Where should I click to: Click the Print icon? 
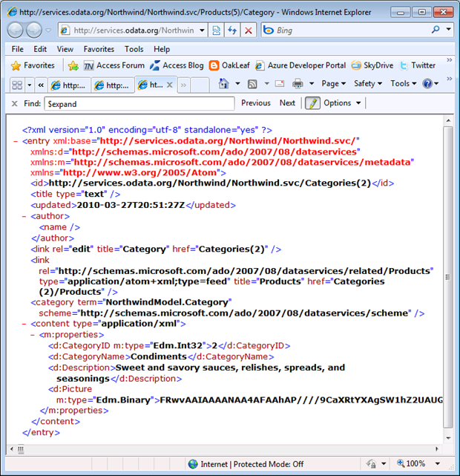(298, 83)
